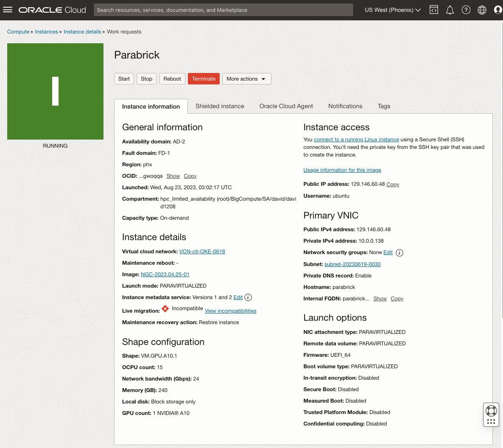Click the search resources input field

click(223, 9)
